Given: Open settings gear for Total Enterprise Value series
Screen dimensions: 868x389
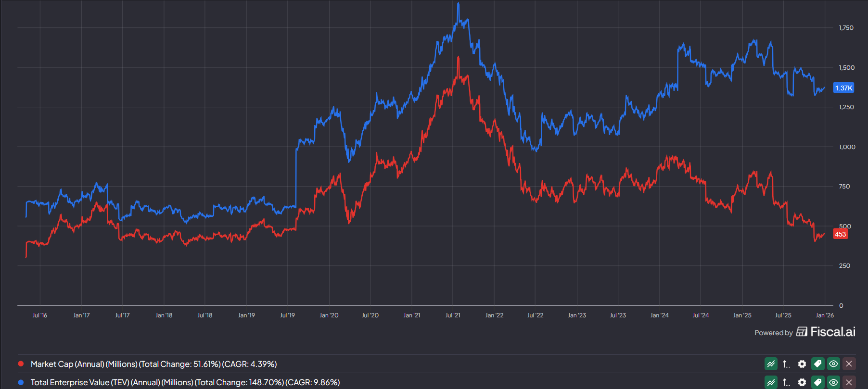Looking at the screenshot, I should point(802,382).
